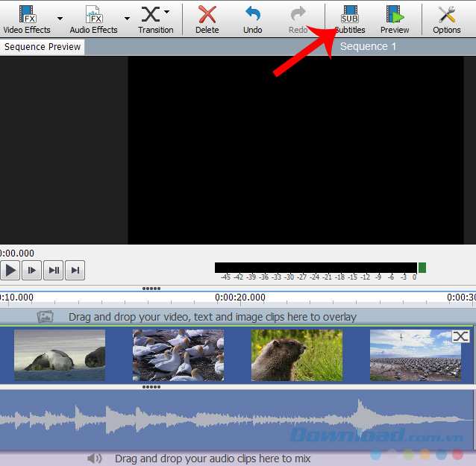
Task: Undo the last edit
Action: pos(253,19)
